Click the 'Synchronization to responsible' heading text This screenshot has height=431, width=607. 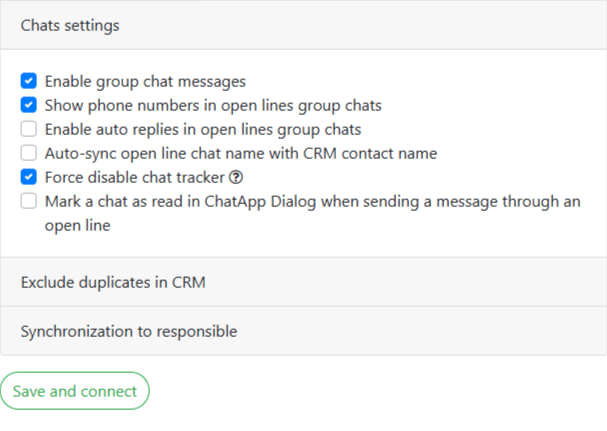pyautogui.click(x=128, y=331)
